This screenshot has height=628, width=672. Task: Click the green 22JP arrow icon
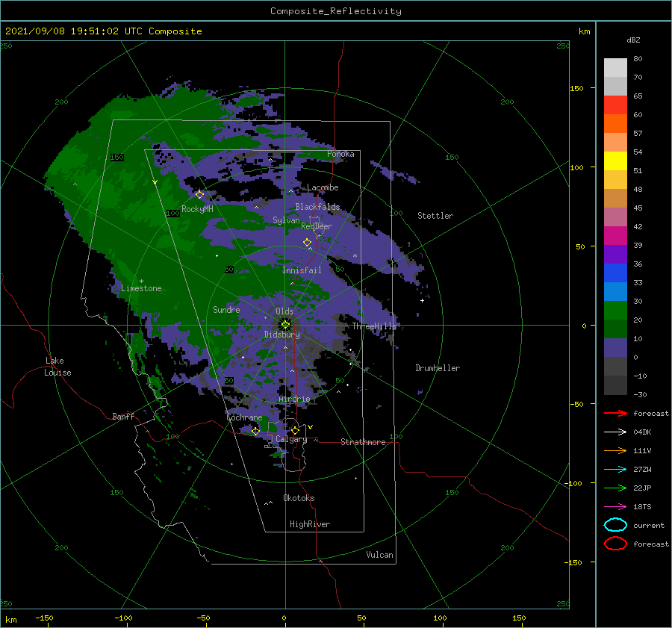(615, 488)
